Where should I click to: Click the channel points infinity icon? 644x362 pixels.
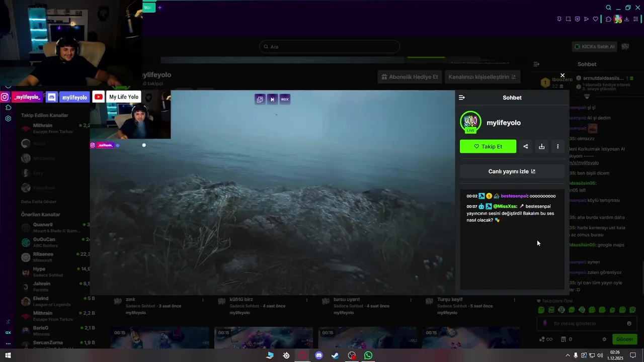coord(545,339)
